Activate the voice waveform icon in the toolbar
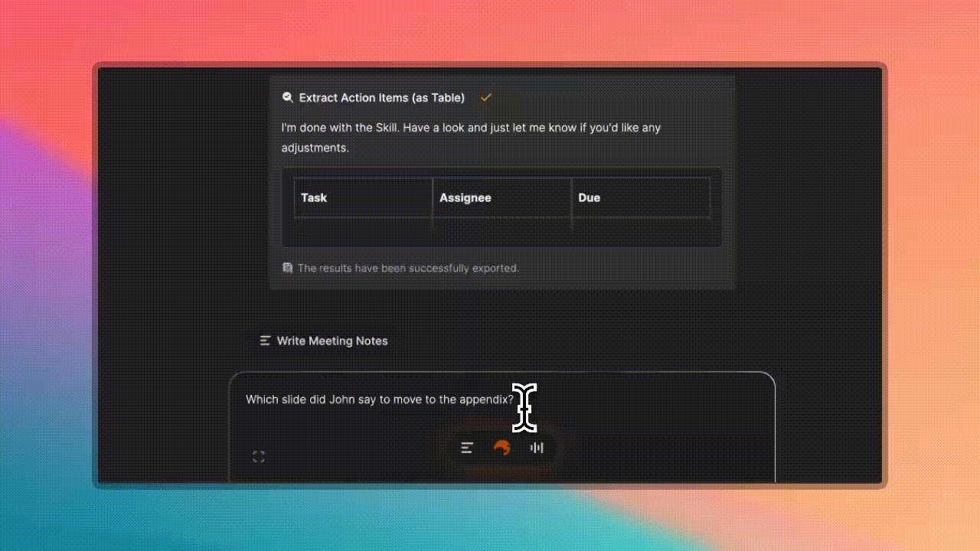The height and width of the screenshot is (551, 980). click(x=537, y=448)
